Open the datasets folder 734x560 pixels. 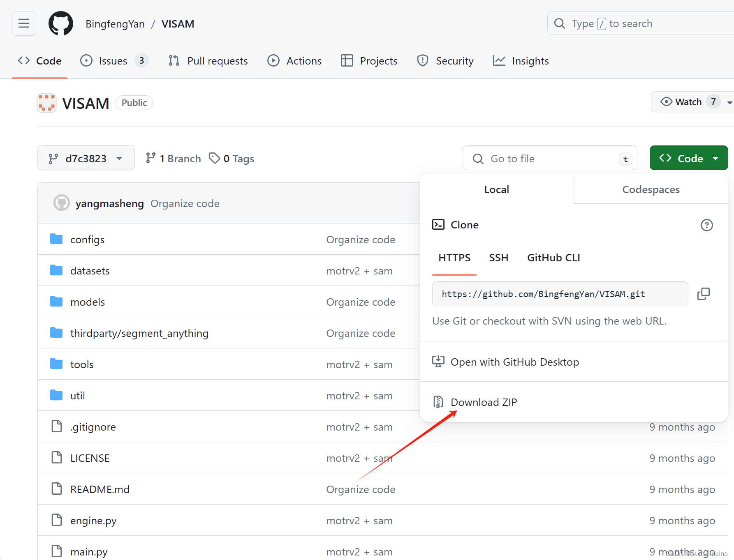(x=90, y=271)
